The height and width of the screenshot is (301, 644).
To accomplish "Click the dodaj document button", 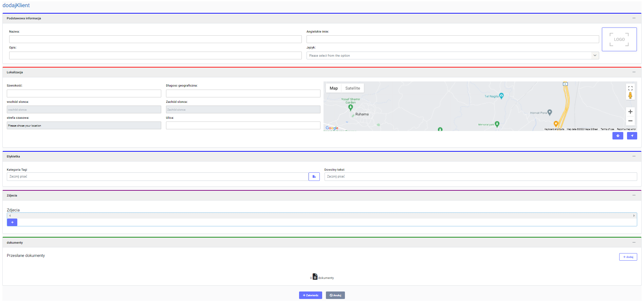I will [x=628, y=257].
